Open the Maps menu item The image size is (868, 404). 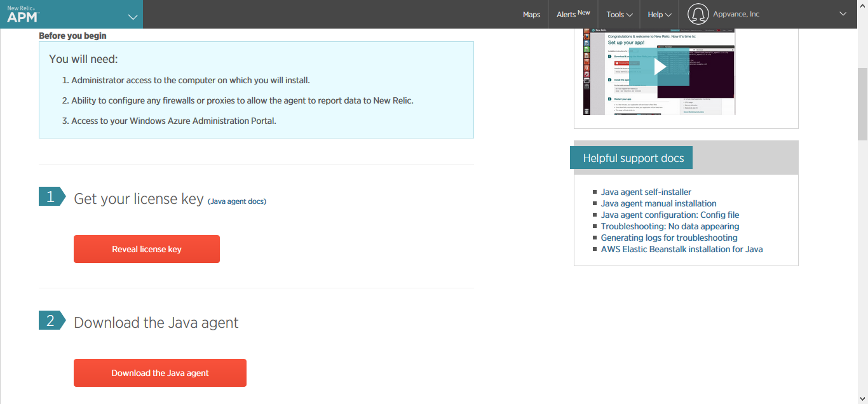coord(531,15)
